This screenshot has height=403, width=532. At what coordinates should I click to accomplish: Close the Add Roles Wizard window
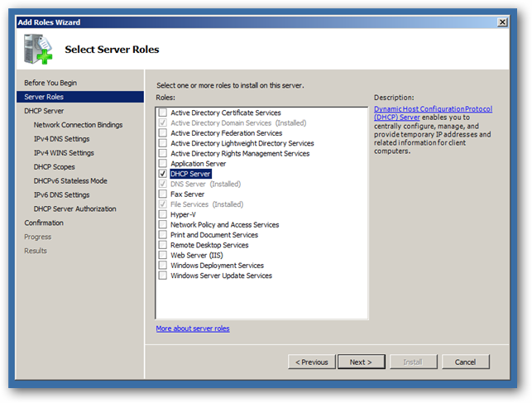tap(502, 22)
